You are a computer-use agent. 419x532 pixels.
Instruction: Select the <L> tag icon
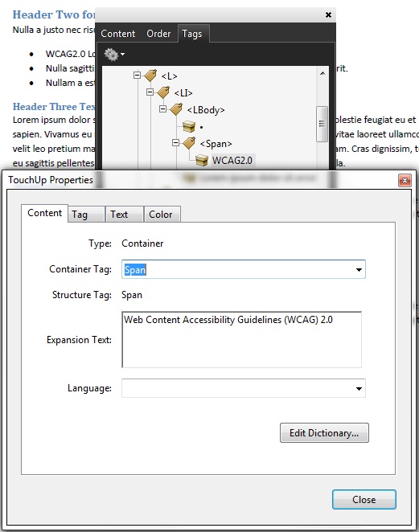150,76
